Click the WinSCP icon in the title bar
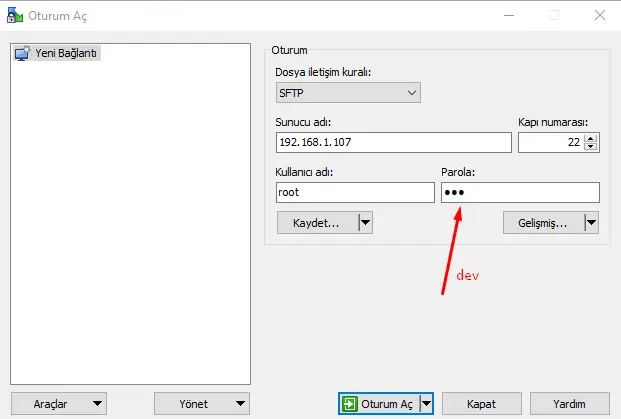The image size is (621, 419). [x=12, y=15]
